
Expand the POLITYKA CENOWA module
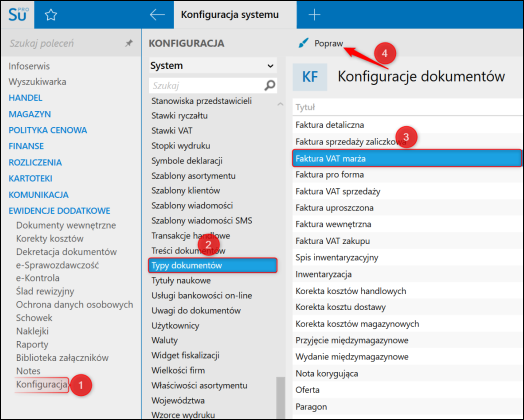pyautogui.click(x=48, y=130)
